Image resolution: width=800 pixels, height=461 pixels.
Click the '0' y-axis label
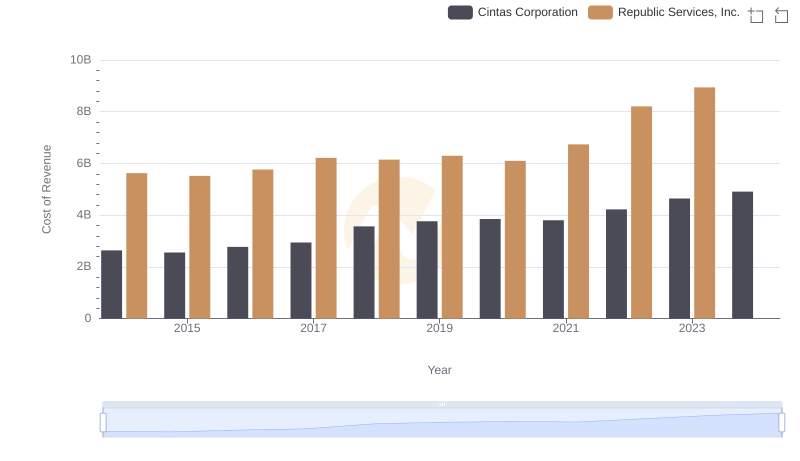(88, 318)
